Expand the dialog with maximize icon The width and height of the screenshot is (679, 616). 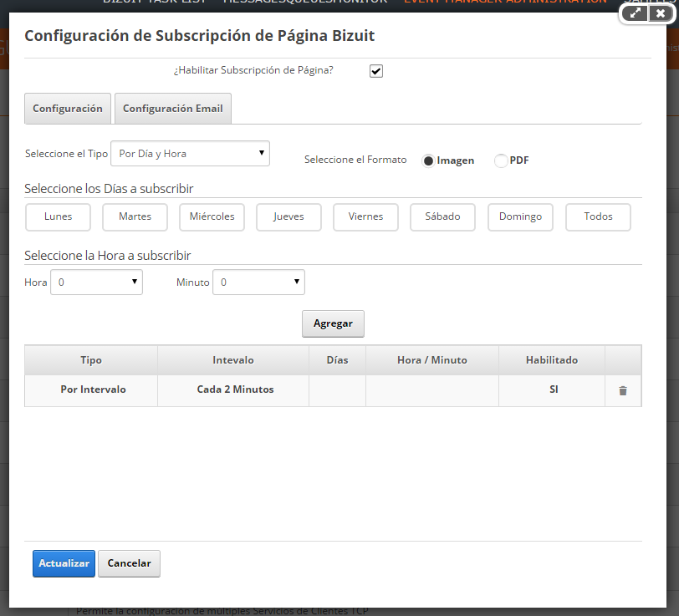click(x=635, y=13)
